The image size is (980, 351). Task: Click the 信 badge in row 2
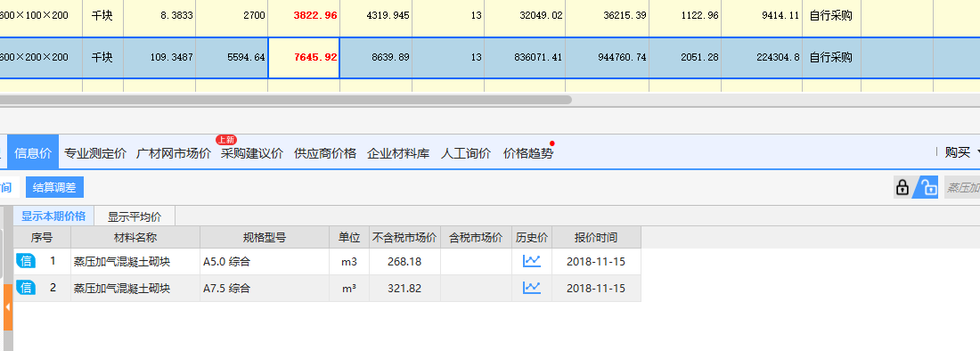point(26,288)
